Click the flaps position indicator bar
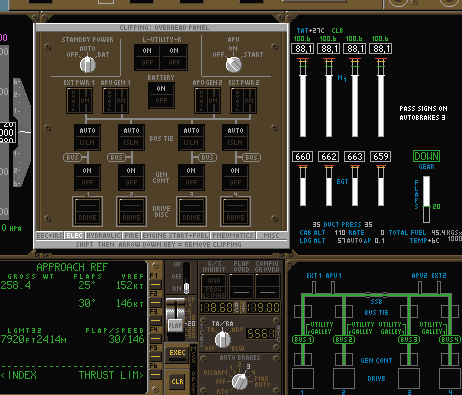 426,199
